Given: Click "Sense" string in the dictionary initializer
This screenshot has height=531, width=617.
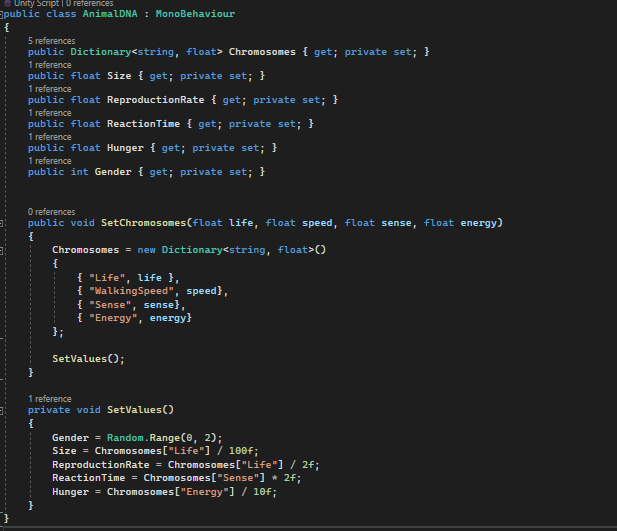Looking at the screenshot, I should pyautogui.click(x=110, y=305).
